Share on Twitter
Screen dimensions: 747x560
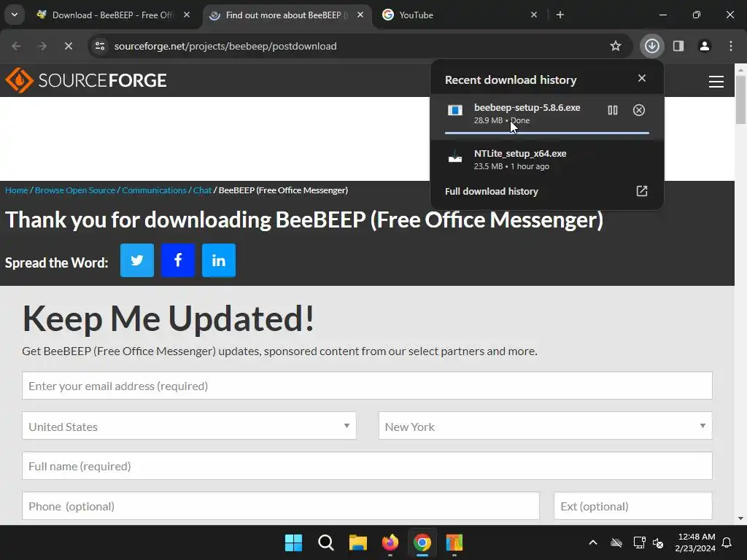[137, 260]
